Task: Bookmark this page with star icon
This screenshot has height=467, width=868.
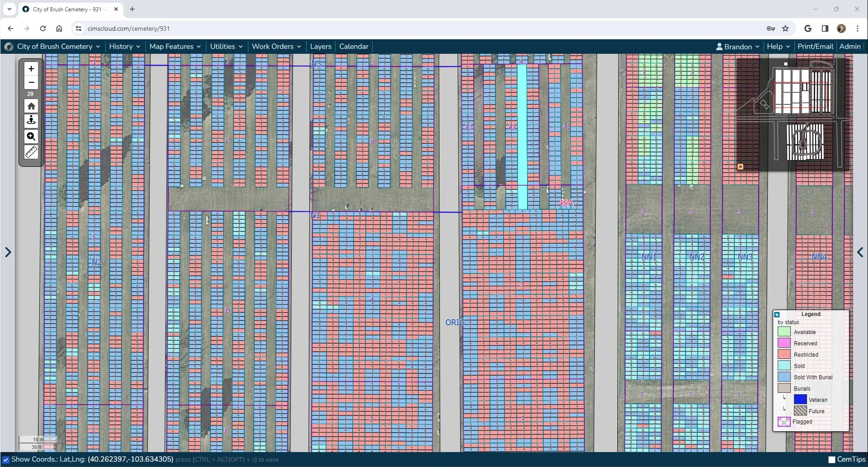Action: point(785,28)
